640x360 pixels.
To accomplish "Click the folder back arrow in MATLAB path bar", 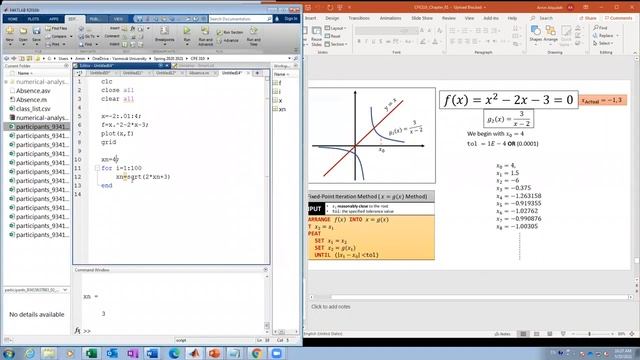I will click(7, 58).
